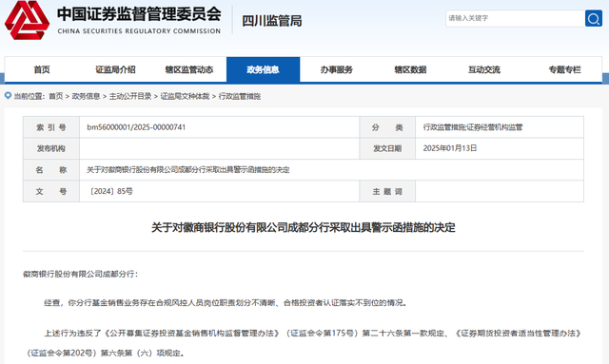Open the 互动交流 navigation tab
Screen dimensions: 609x364
tap(484, 69)
